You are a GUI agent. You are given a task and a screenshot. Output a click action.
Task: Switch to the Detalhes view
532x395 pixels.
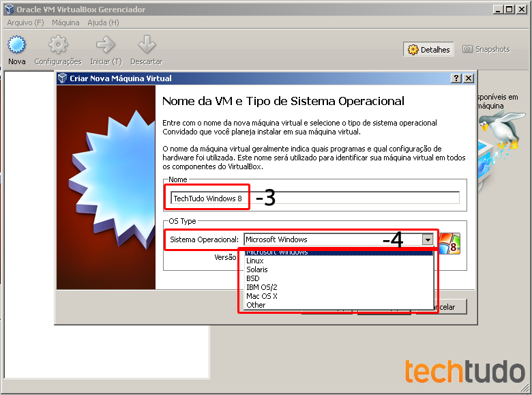(428, 50)
